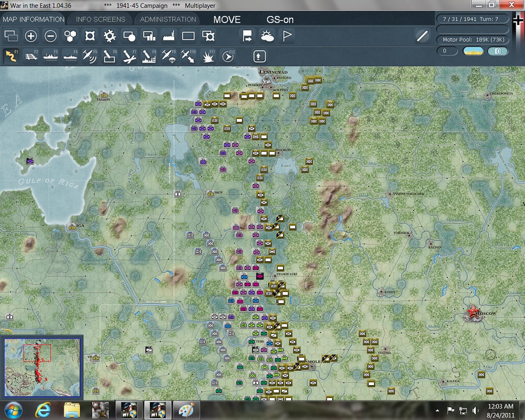Show weather with the sun-cloud icon

267,36
